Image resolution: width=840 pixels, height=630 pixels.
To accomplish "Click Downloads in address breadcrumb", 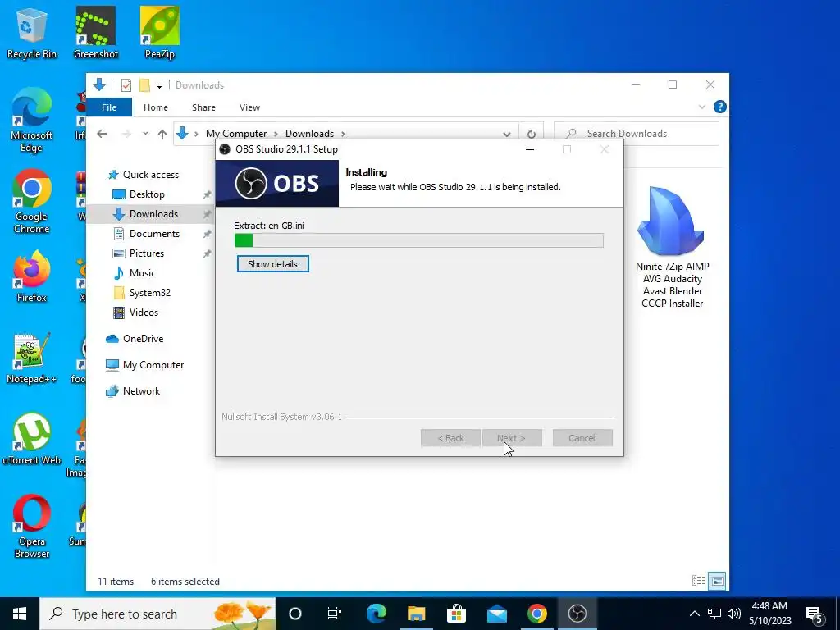I will [x=309, y=134].
